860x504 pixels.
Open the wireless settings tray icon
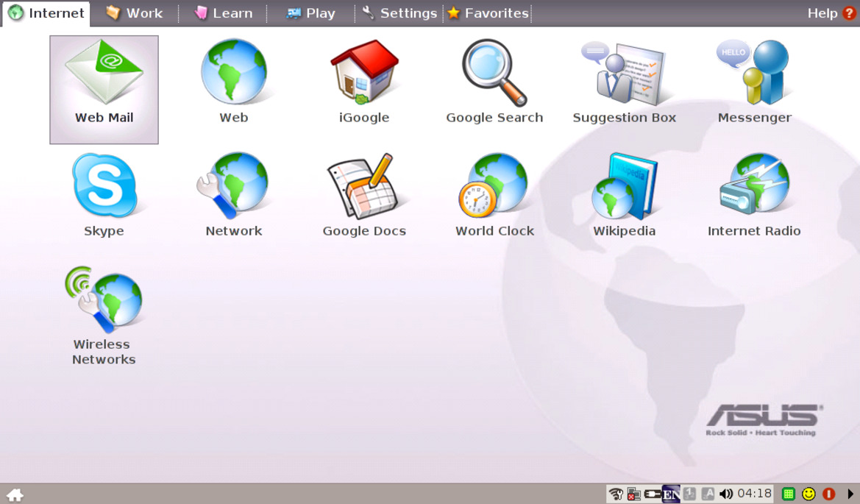click(x=616, y=494)
